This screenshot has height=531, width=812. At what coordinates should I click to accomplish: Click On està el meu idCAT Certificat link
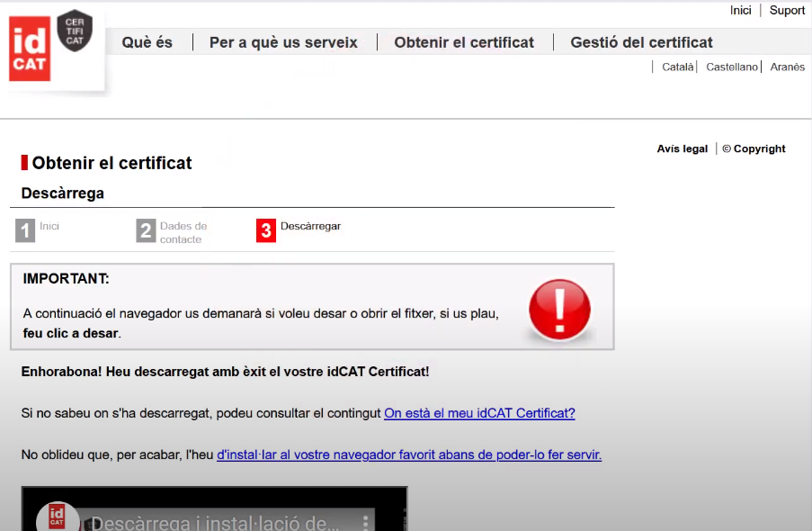[x=479, y=413]
